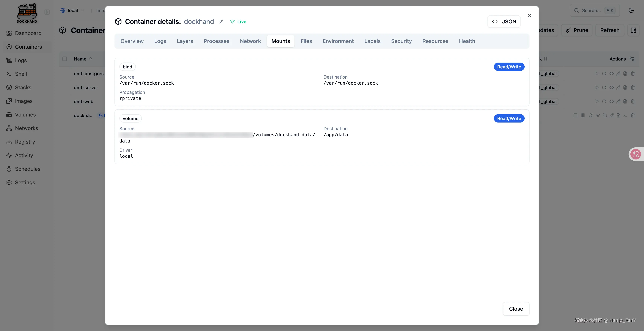Viewport: 644px width, 331px height.
Task: Select the Mounts tab
Action: tap(281, 41)
